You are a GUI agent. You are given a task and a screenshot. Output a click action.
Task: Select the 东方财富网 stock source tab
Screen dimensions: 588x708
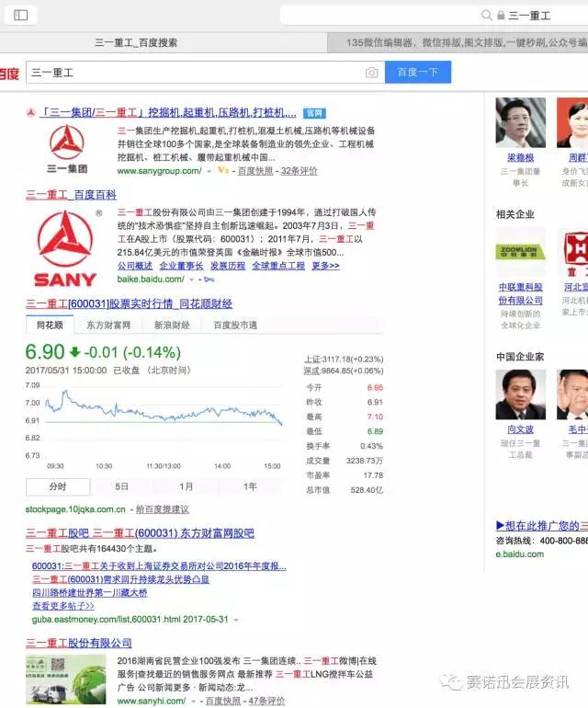click(x=108, y=325)
